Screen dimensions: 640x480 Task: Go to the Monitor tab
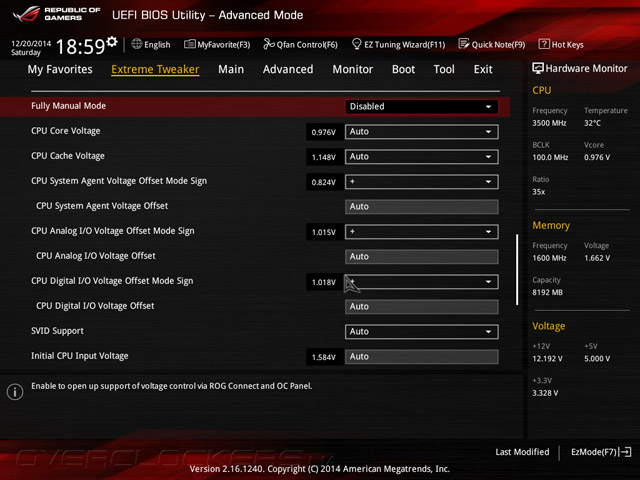(353, 69)
